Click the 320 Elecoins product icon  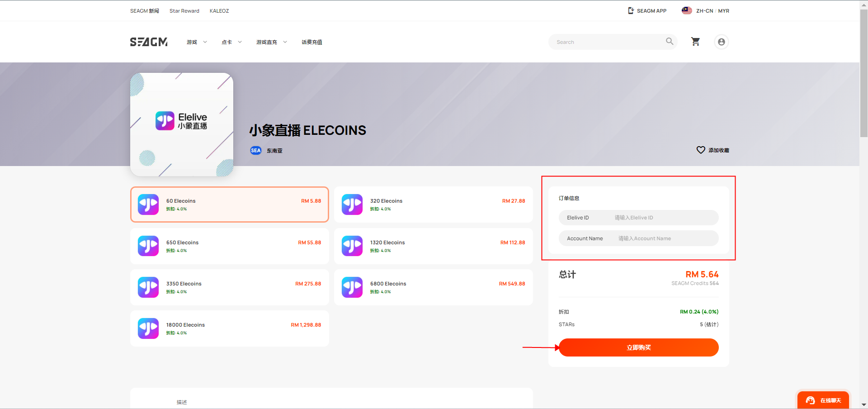click(x=352, y=204)
